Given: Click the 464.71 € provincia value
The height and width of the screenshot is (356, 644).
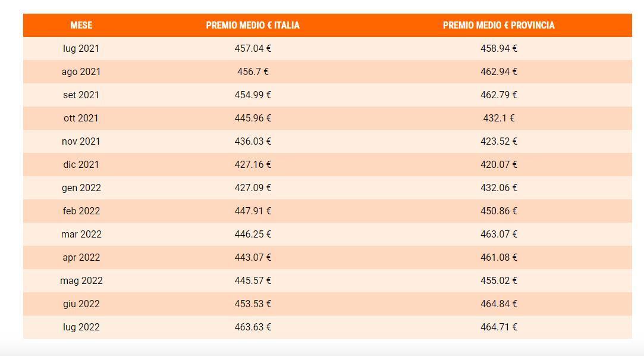Looking at the screenshot, I should click(x=498, y=327).
